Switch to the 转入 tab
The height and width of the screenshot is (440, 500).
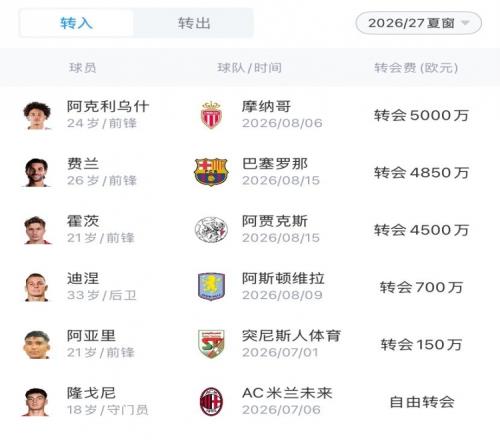click(77, 23)
